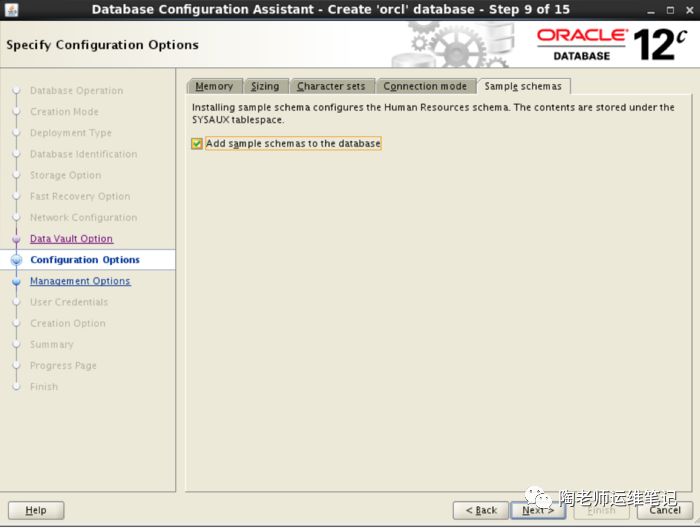Click the Data Vault Option step bullet
Viewport: 700px width, 530px height.
(16, 239)
